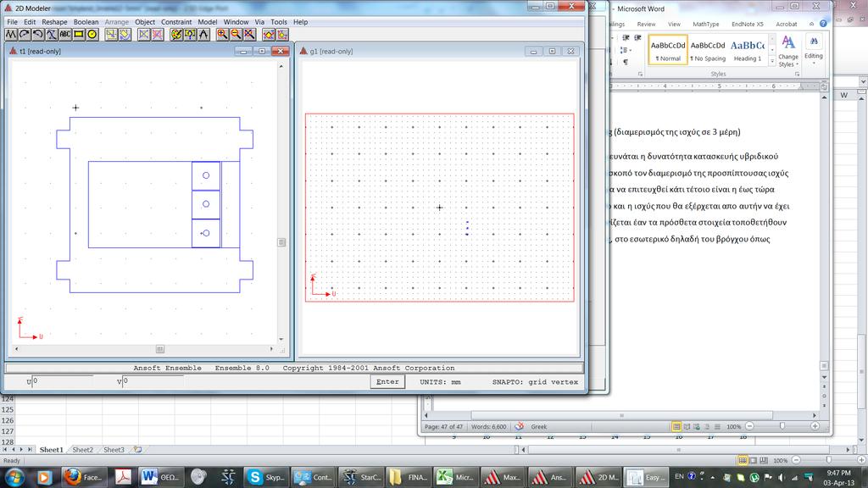Apply the Normal style in Word
Image resolution: width=868 pixels, height=488 pixels.
click(x=668, y=50)
